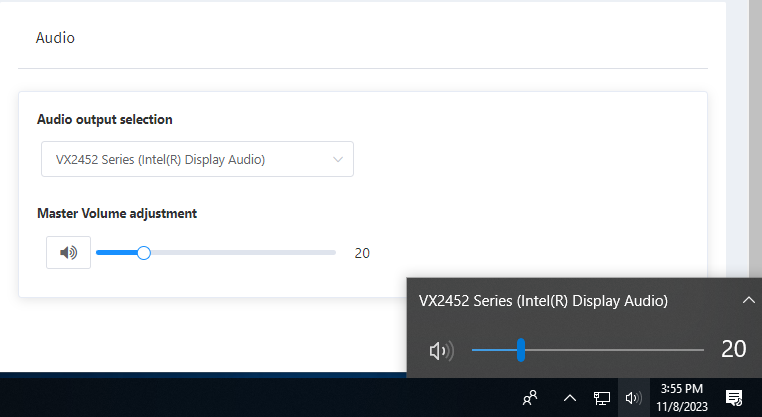Open the network icon in the system tray
The width and height of the screenshot is (762, 417).
click(602, 398)
